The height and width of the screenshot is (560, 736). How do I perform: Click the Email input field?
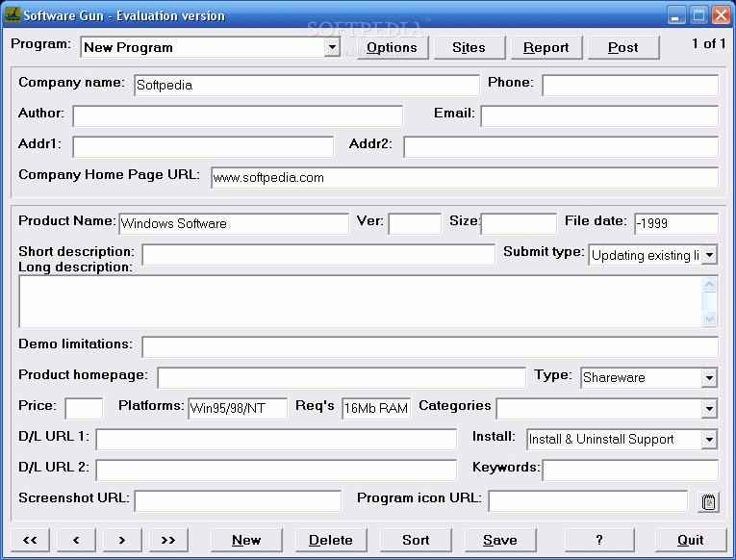click(x=600, y=116)
